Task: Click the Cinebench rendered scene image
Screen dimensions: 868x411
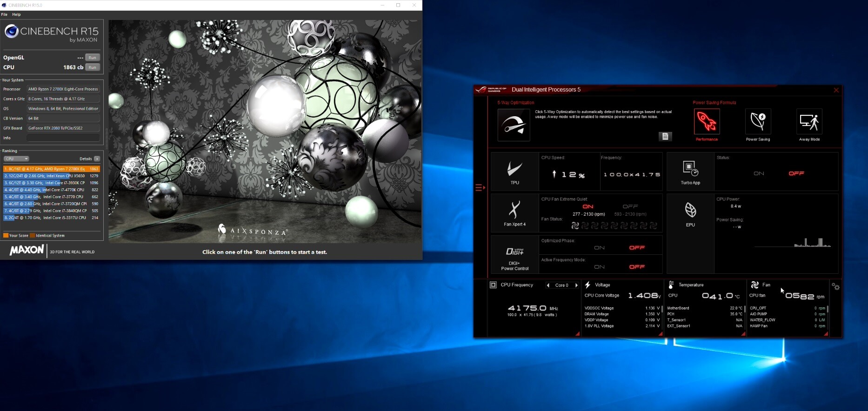Action: click(265, 131)
